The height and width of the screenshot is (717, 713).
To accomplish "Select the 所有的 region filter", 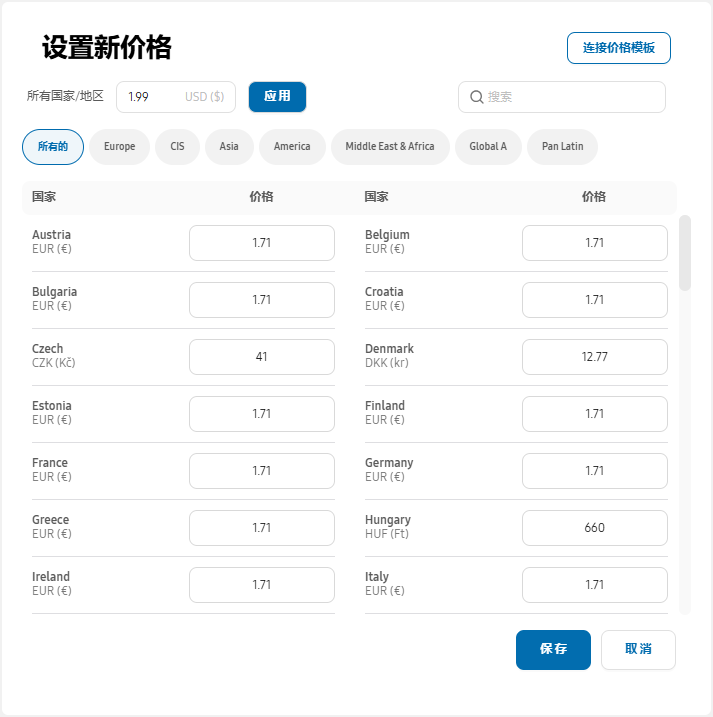I will pos(53,147).
